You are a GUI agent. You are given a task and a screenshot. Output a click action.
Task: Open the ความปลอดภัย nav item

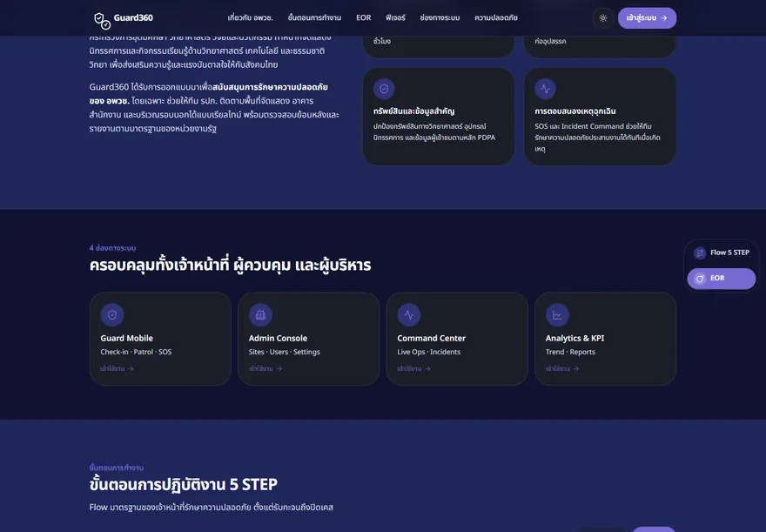point(496,18)
